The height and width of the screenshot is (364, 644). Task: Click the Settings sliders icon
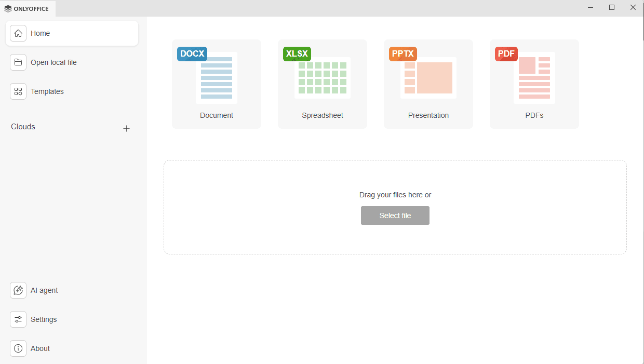[18, 319]
